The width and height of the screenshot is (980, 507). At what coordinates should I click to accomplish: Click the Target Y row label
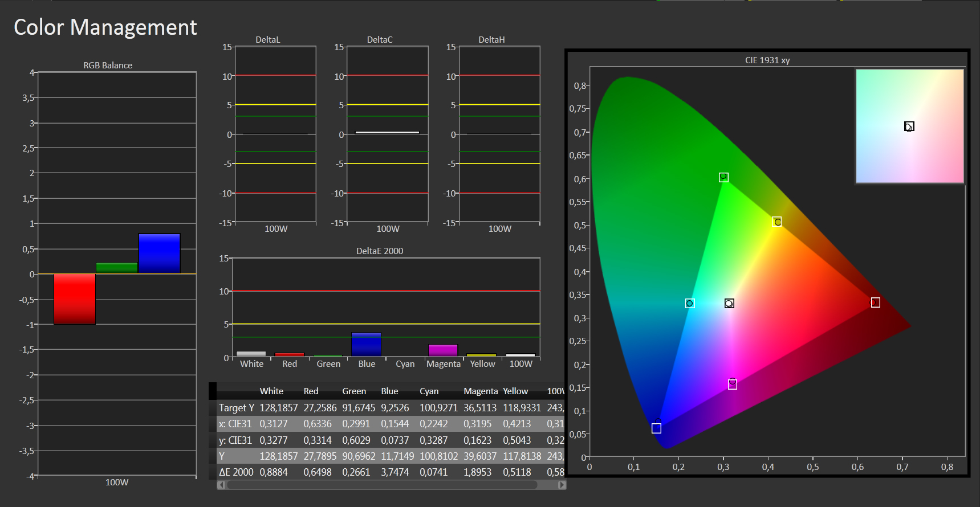click(237, 408)
